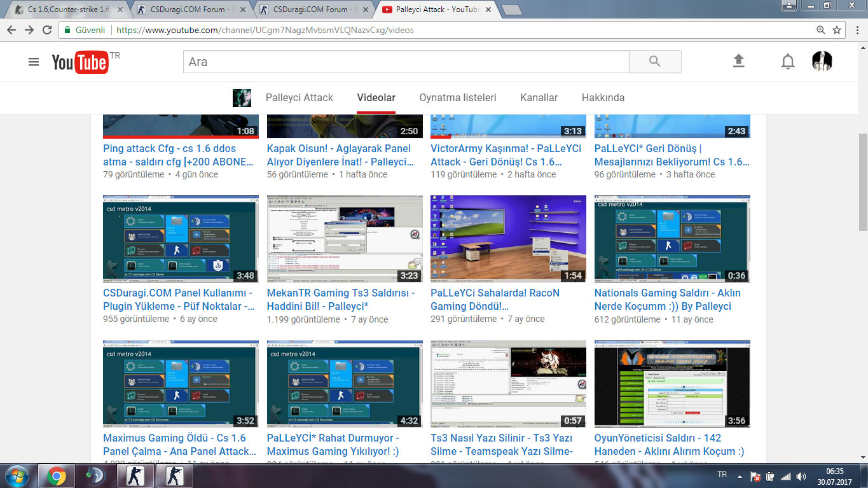The image size is (868, 488).
Task: Click the network signal tray icon
Action: coord(786,476)
